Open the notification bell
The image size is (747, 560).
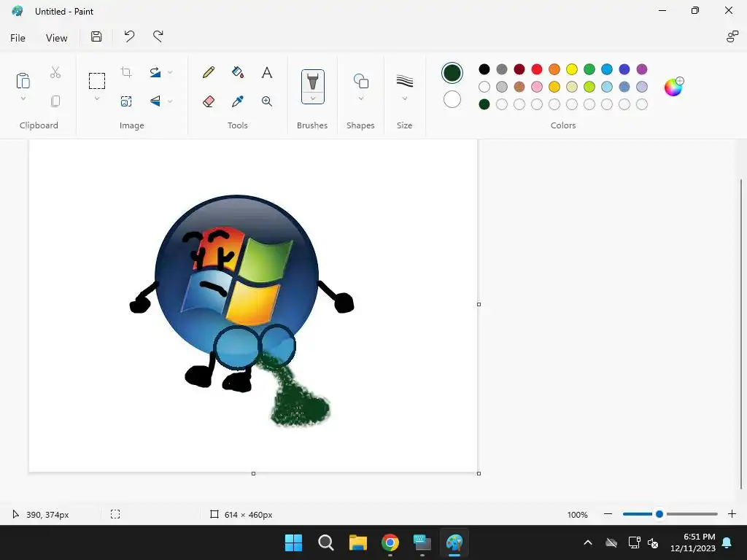click(x=727, y=542)
